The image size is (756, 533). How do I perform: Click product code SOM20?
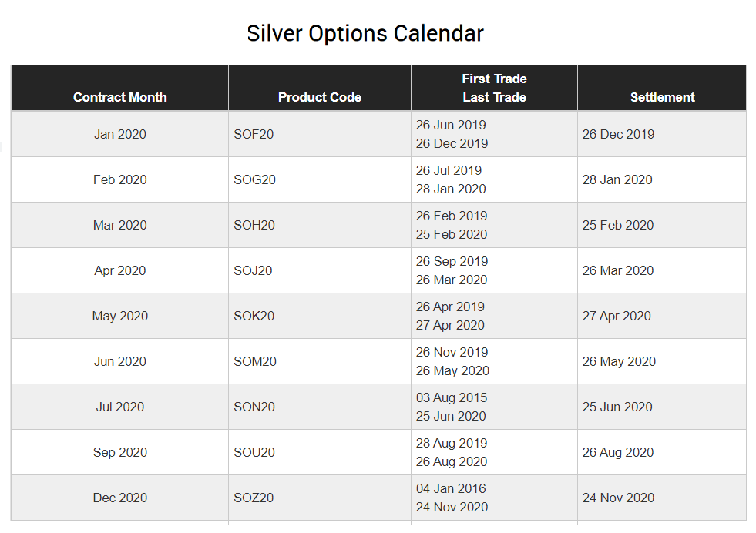coord(255,361)
